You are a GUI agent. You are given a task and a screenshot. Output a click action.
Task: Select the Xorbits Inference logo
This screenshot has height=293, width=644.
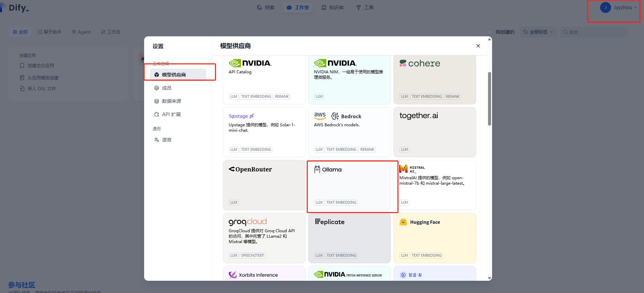[253, 275]
